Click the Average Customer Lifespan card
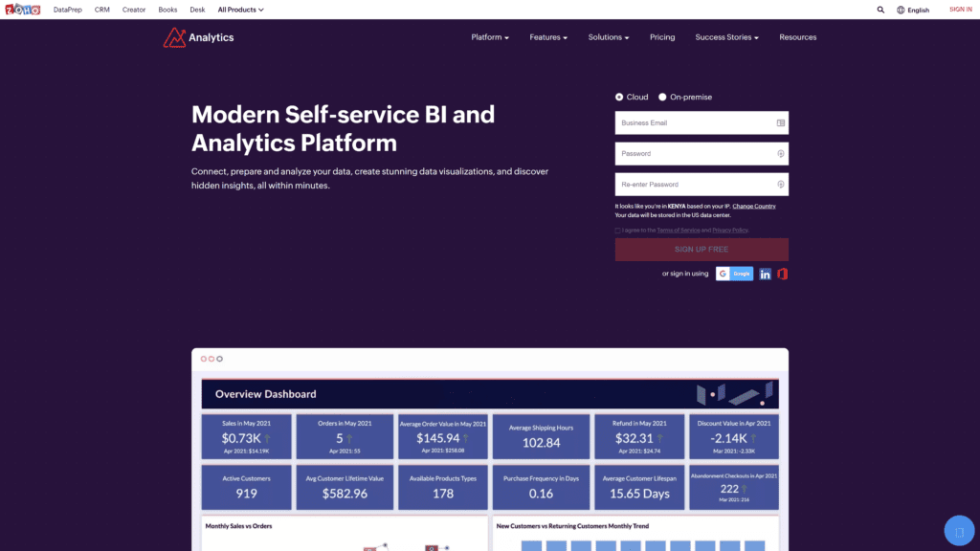Screen dimensions: 980x551 [x=639, y=487]
